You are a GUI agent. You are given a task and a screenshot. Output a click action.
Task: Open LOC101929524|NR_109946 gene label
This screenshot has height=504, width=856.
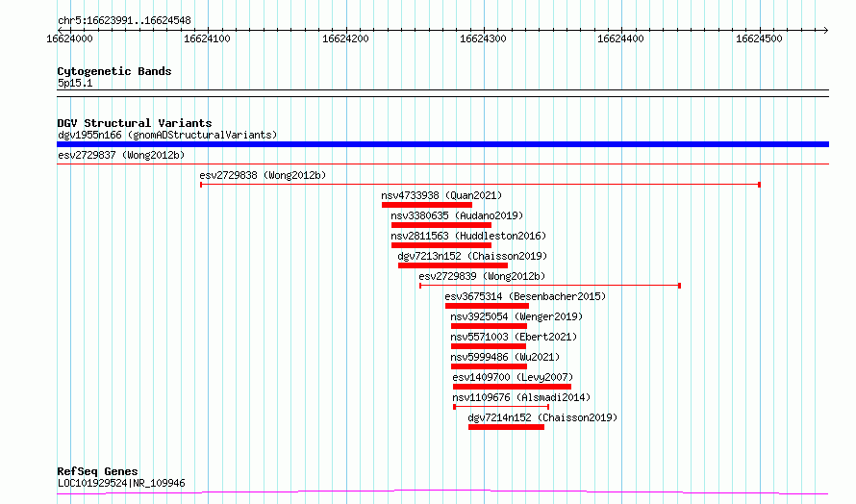(x=121, y=483)
